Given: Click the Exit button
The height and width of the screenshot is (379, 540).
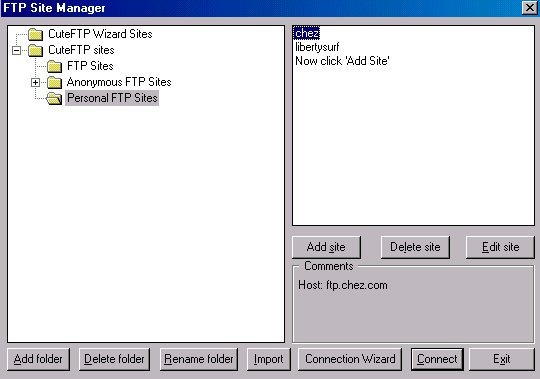Looking at the screenshot, I should pyautogui.click(x=502, y=359).
